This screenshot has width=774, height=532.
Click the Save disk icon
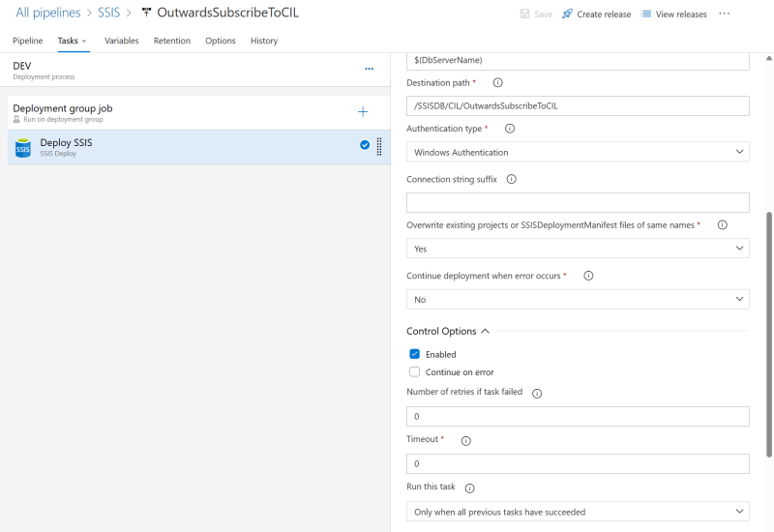click(524, 14)
